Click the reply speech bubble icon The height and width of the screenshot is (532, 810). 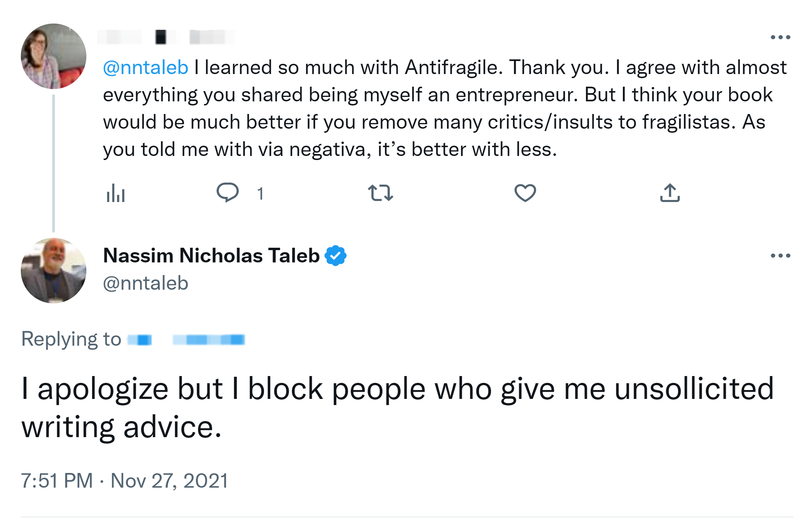tap(227, 192)
